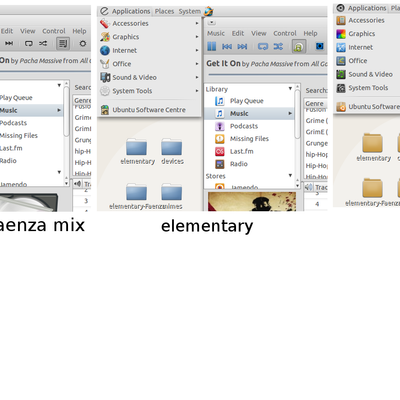Open the Music menu in the elementary Rhythmbox
Screen dimensions: 400x400
coord(216,33)
